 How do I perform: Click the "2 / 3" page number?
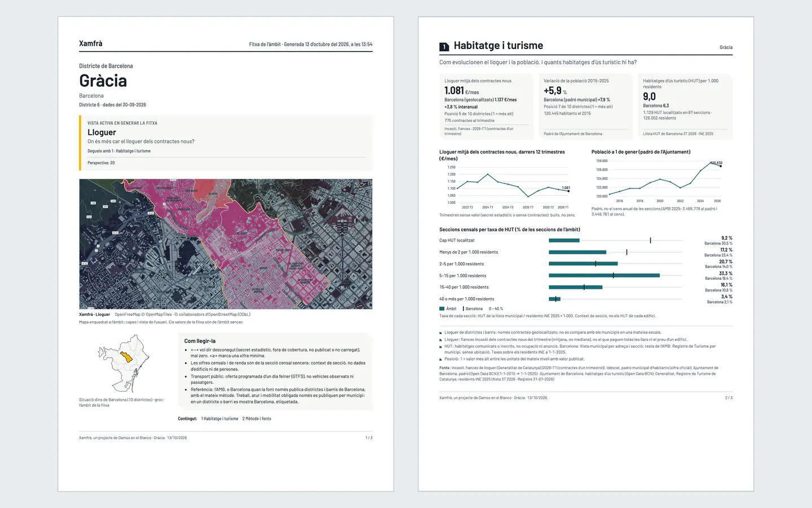(729, 398)
